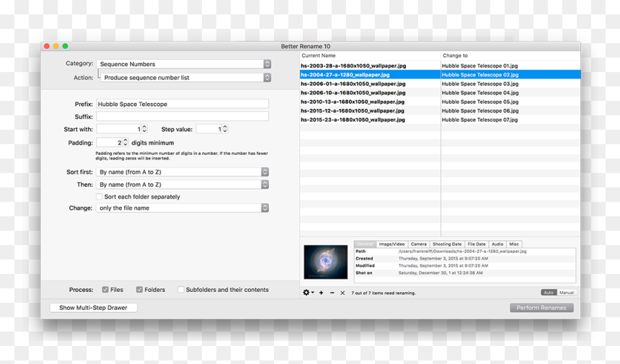The image size is (620, 364).
Task: Zoom window with the green button
Action: pos(65,46)
